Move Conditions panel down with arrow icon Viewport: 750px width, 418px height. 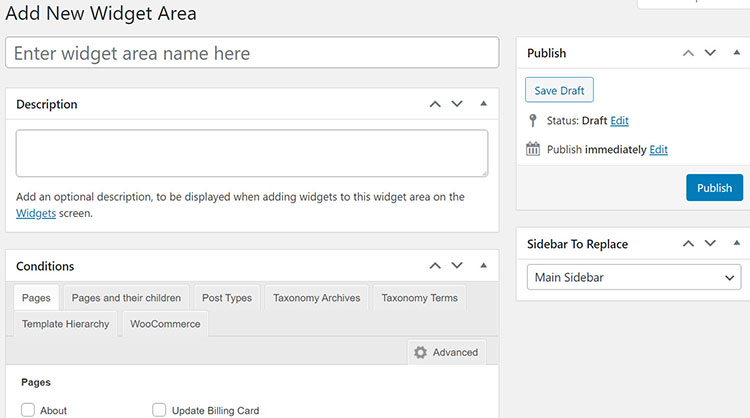coord(457,266)
